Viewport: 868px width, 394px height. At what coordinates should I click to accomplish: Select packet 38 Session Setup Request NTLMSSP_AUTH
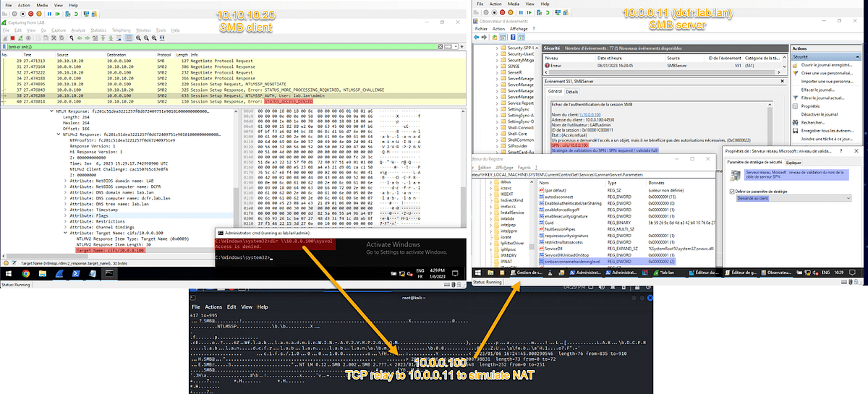tap(233, 94)
